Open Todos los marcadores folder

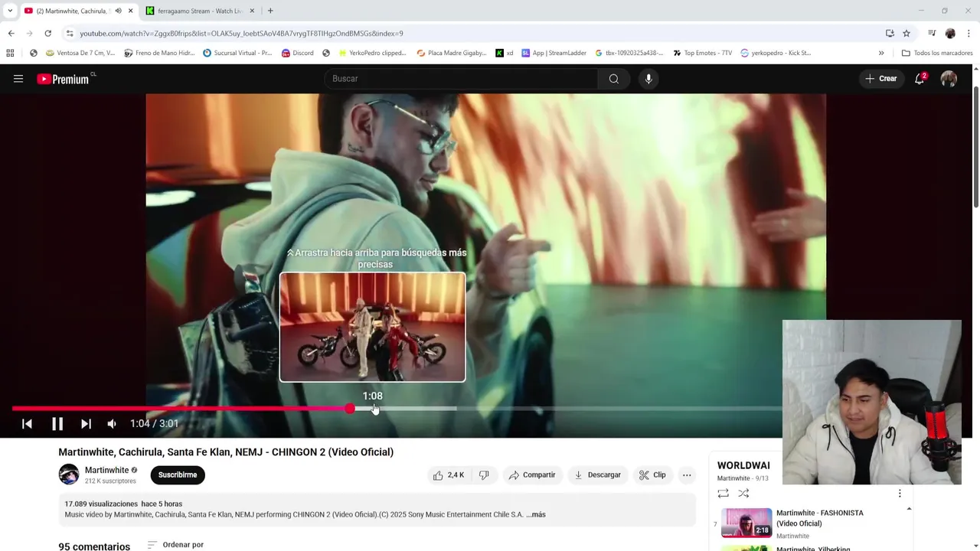937,53
